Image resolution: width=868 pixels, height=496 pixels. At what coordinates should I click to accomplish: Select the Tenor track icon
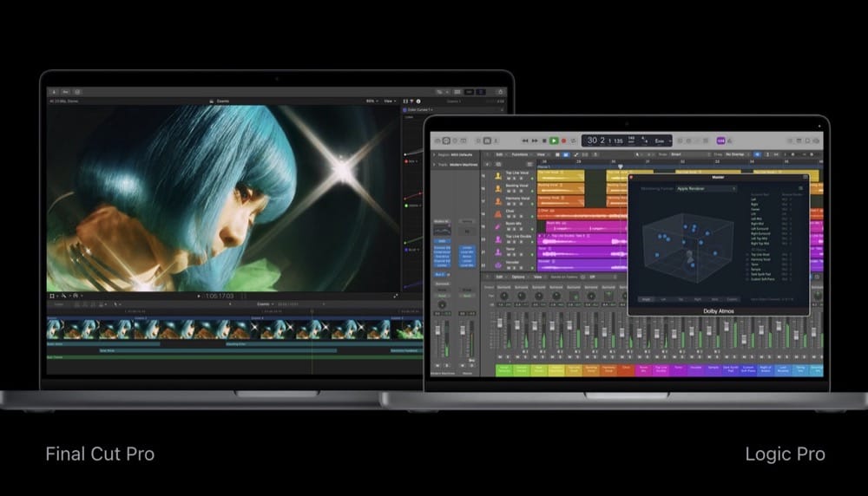tap(498, 252)
